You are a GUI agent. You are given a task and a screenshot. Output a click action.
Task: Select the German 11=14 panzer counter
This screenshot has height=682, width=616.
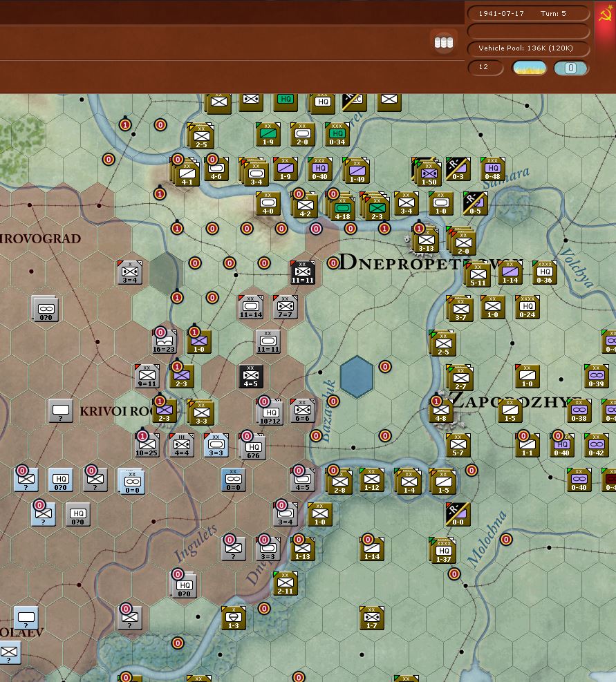click(251, 307)
